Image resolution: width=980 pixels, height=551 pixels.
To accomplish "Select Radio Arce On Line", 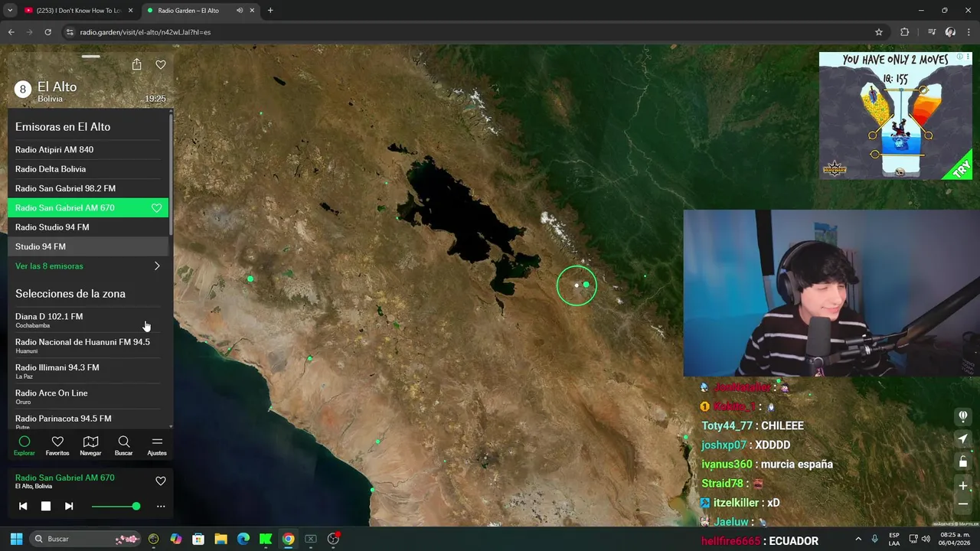I will (x=88, y=396).
